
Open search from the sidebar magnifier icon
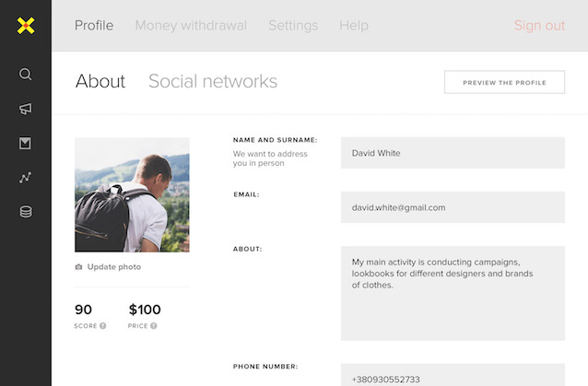coord(26,74)
